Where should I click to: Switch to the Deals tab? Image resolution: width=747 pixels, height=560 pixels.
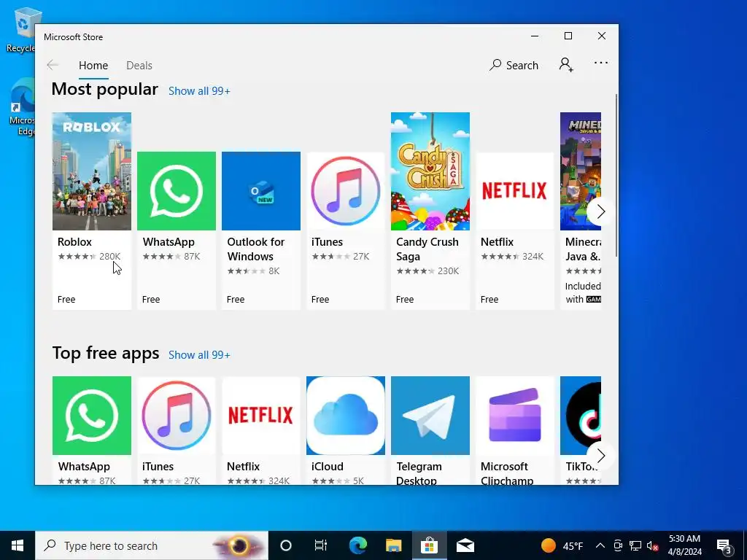(x=139, y=65)
